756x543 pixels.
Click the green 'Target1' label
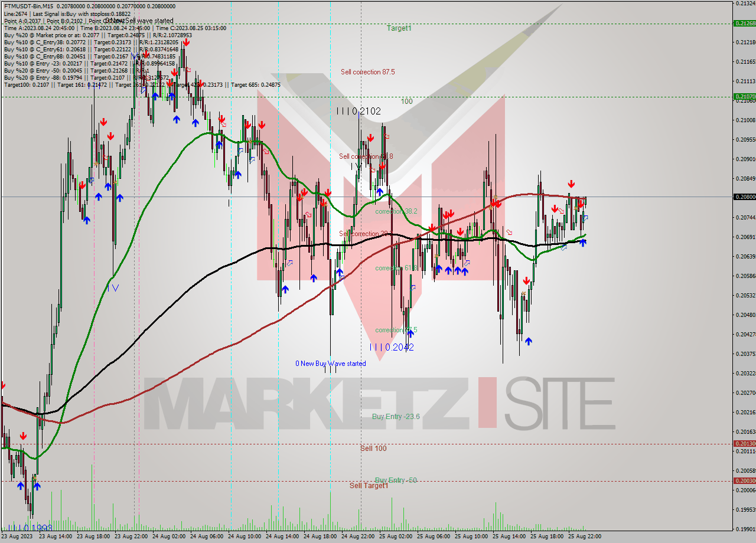pos(399,28)
